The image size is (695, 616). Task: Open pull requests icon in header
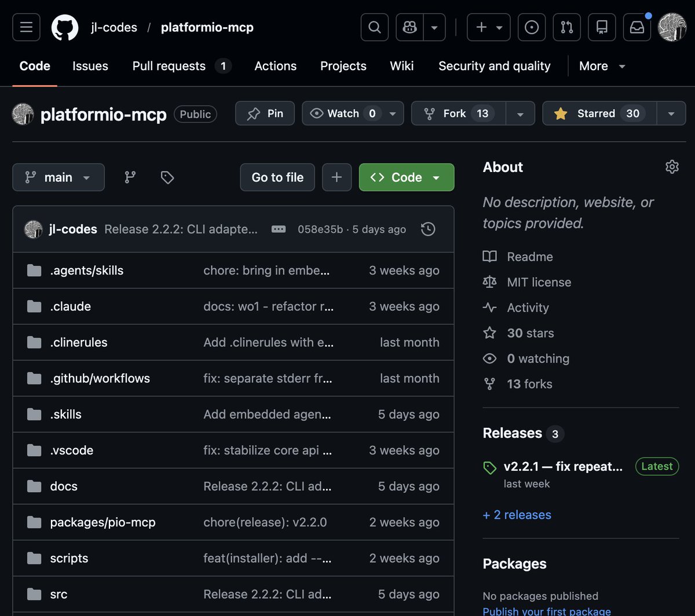coord(567,27)
